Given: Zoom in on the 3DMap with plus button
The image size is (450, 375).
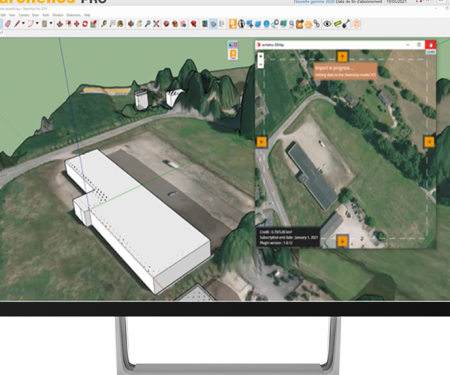Looking at the screenshot, I should pyautogui.click(x=261, y=56).
